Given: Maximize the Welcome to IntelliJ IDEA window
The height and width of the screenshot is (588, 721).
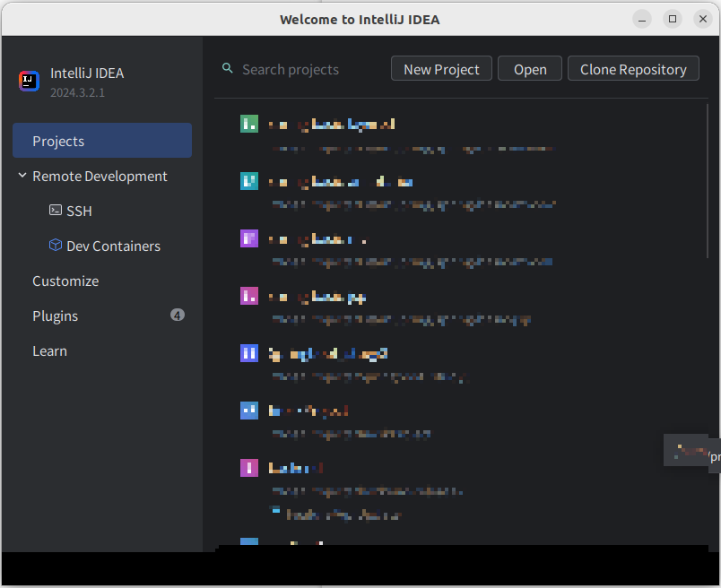Looking at the screenshot, I should click(673, 20).
